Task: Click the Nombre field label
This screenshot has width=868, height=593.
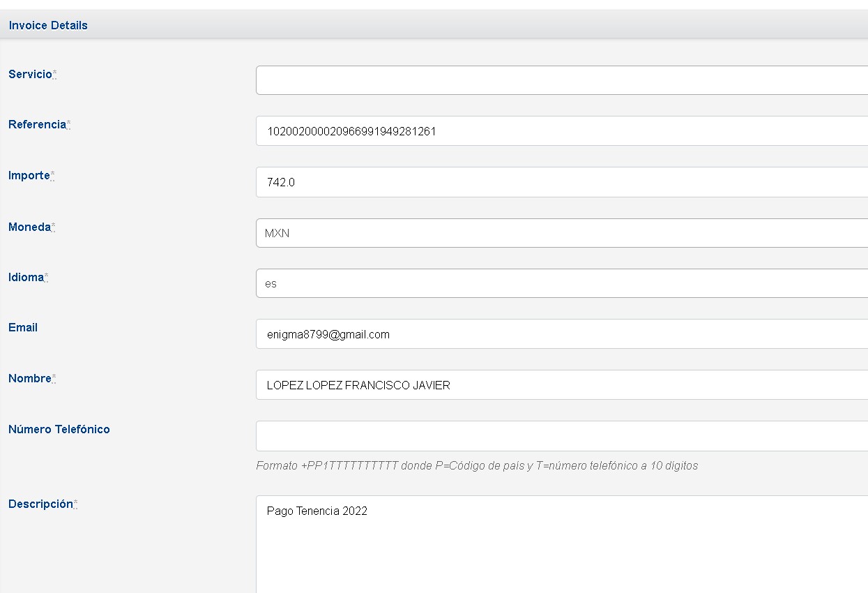Action: (x=30, y=378)
